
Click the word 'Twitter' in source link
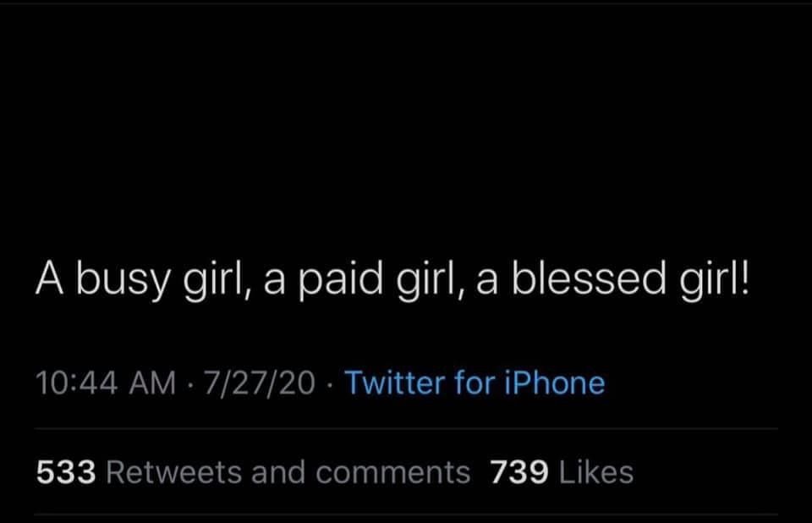coord(395,383)
